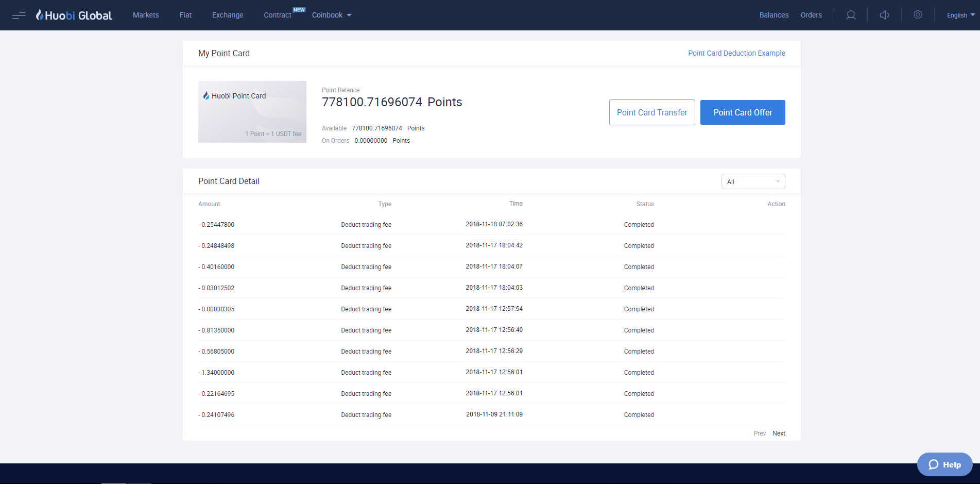The height and width of the screenshot is (484, 980).
Task: Click the Point Card Transfer button
Action: pyautogui.click(x=652, y=112)
